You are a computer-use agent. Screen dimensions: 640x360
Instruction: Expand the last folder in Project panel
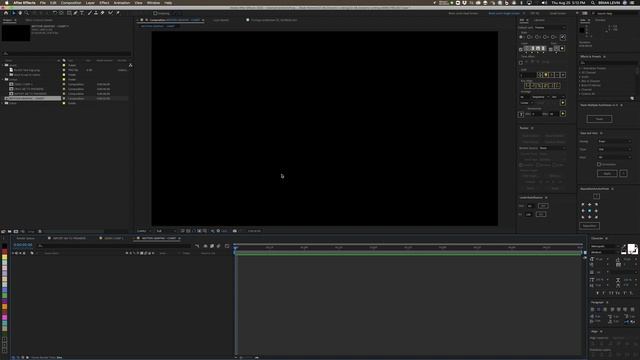tap(3, 103)
